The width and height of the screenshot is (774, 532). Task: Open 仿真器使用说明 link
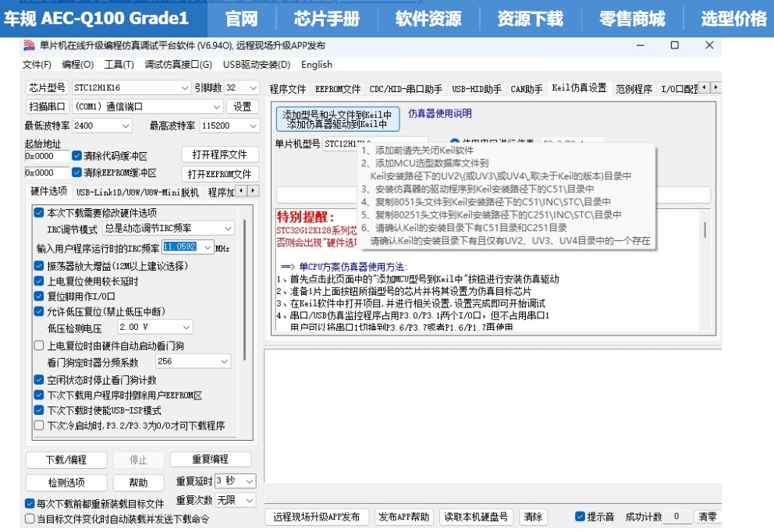[439, 114]
